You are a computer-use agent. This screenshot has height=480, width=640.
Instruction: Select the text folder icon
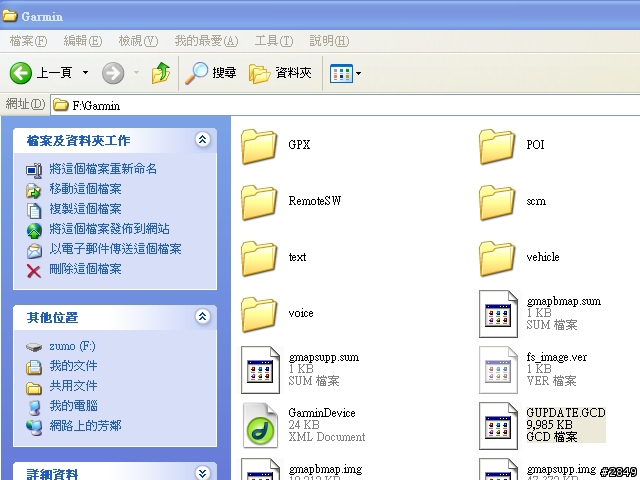[259, 258]
